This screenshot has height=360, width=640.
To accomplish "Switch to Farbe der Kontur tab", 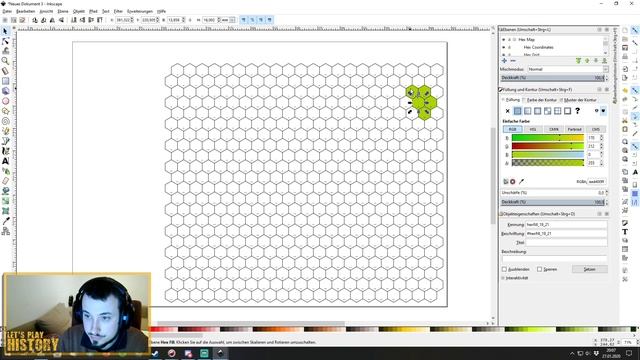I will [539, 100].
